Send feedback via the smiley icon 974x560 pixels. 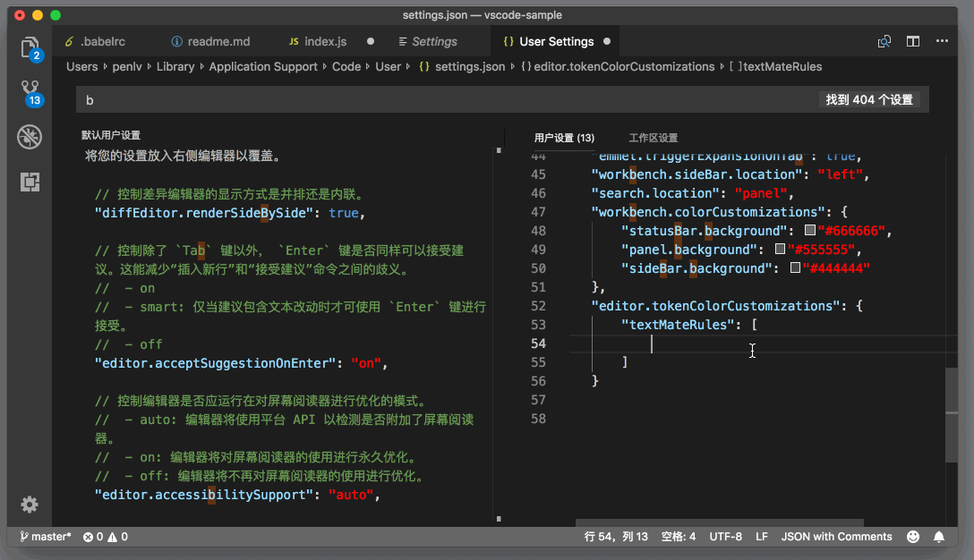pyautogui.click(x=912, y=536)
